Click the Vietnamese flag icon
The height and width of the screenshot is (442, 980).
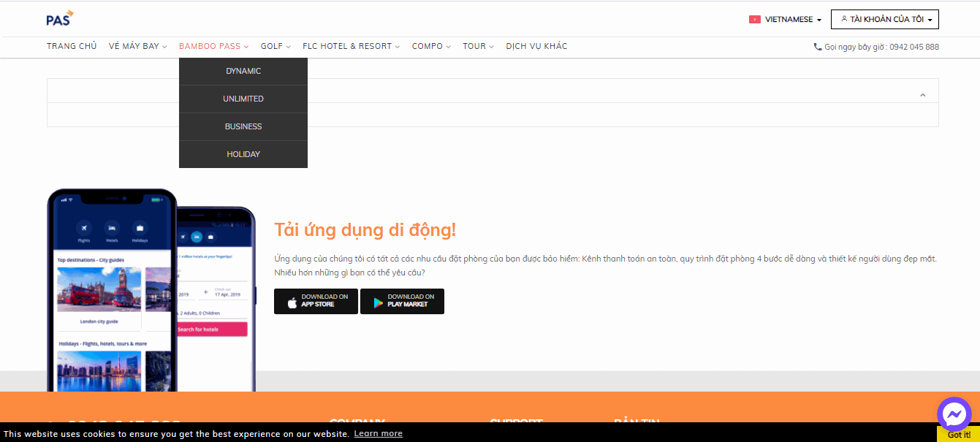[x=755, y=20]
